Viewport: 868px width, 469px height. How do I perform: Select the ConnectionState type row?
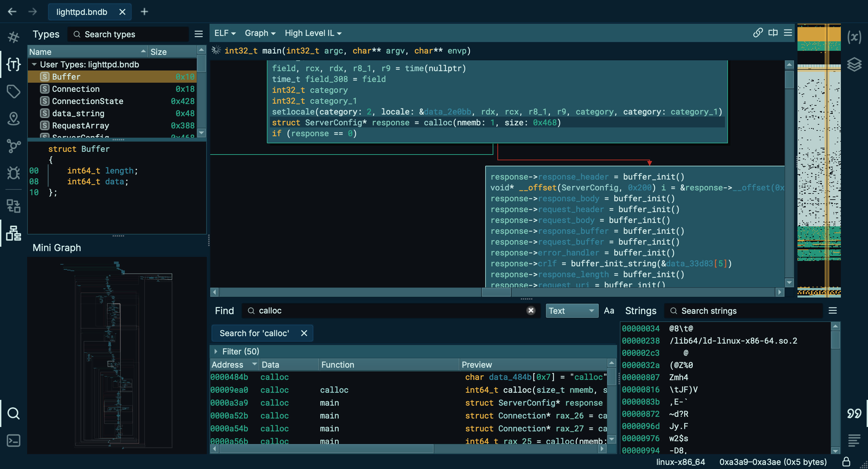point(112,101)
